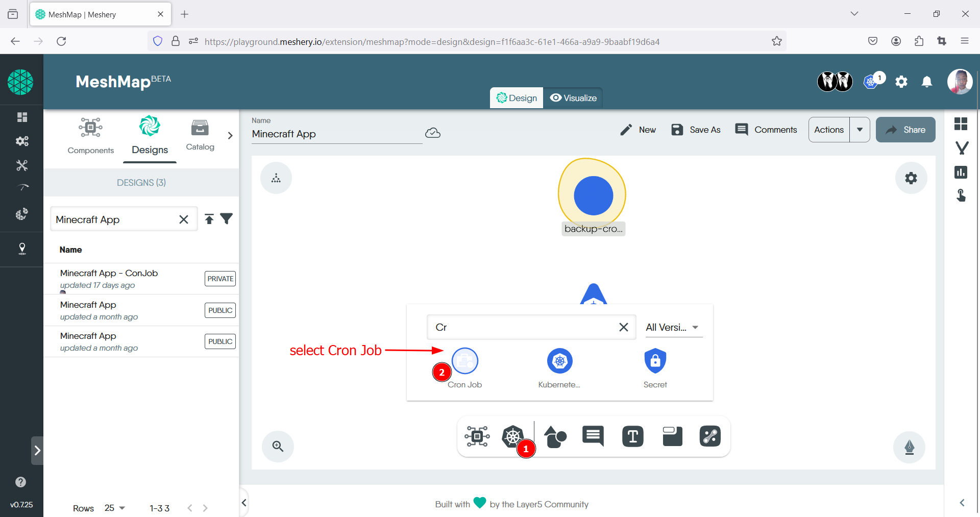Image resolution: width=980 pixels, height=517 pixels.
Task: Click the notifications bell icon
Action: pyautogui.click(x=927, y=82)
